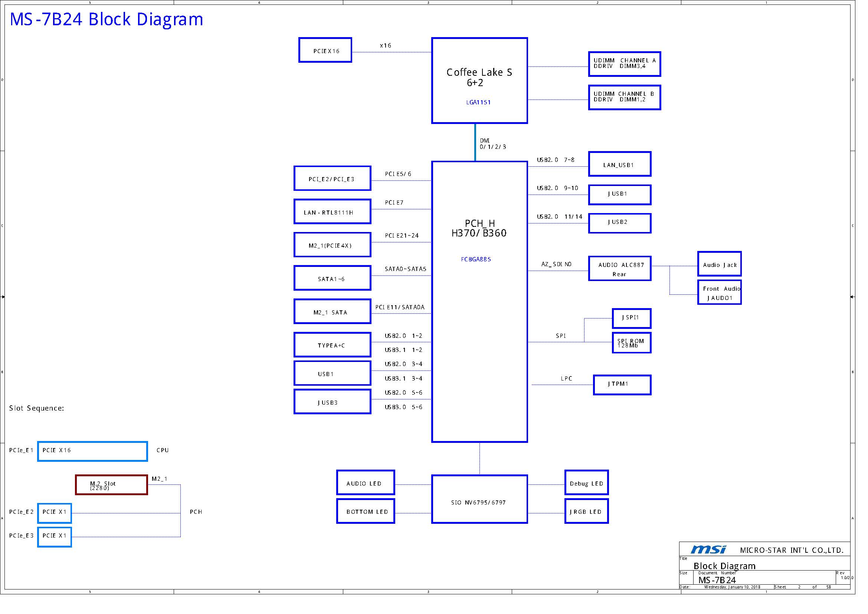Image resolution: width=868 pixels, height=614 pixels.
Task: Click the "PCIE X16" slot box beside PCIe_E1
Action: pyautogui.click(x=92, y=451)
